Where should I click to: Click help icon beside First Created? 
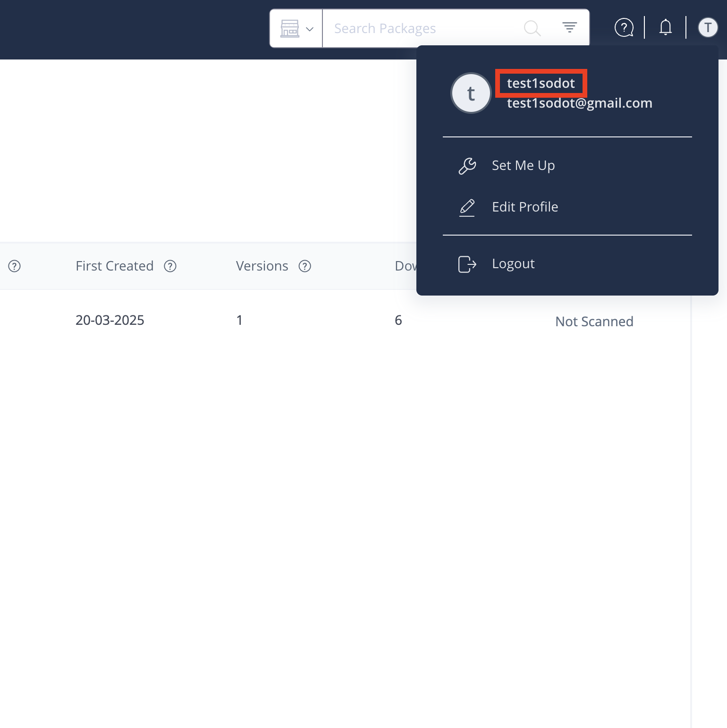tap(170, 266)
